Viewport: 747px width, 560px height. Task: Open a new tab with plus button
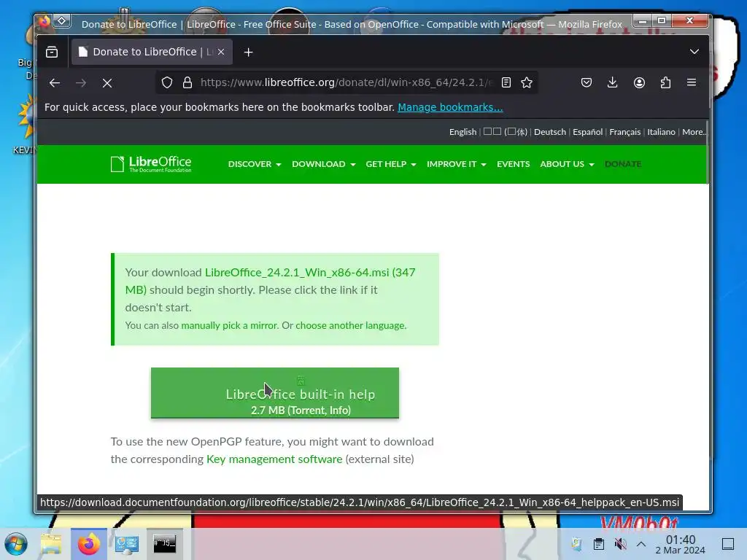[248, 52]
